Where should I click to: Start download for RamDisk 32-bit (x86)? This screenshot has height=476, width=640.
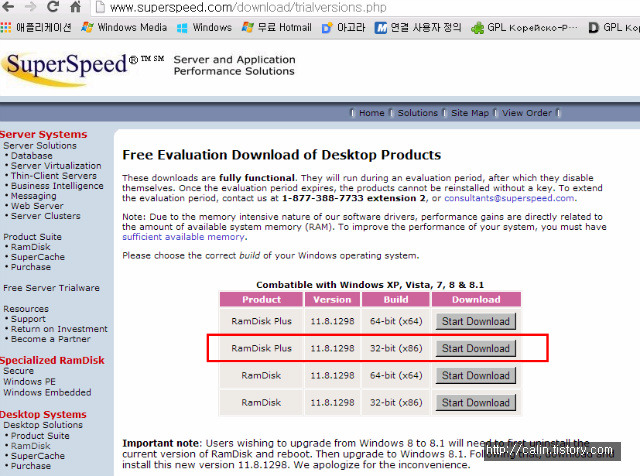pyautogui.click(x=476, y=403)
